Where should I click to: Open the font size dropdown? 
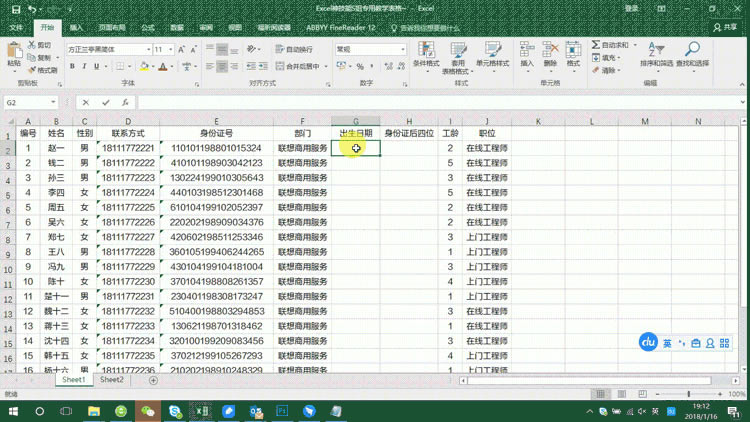[x=171, y=49]
